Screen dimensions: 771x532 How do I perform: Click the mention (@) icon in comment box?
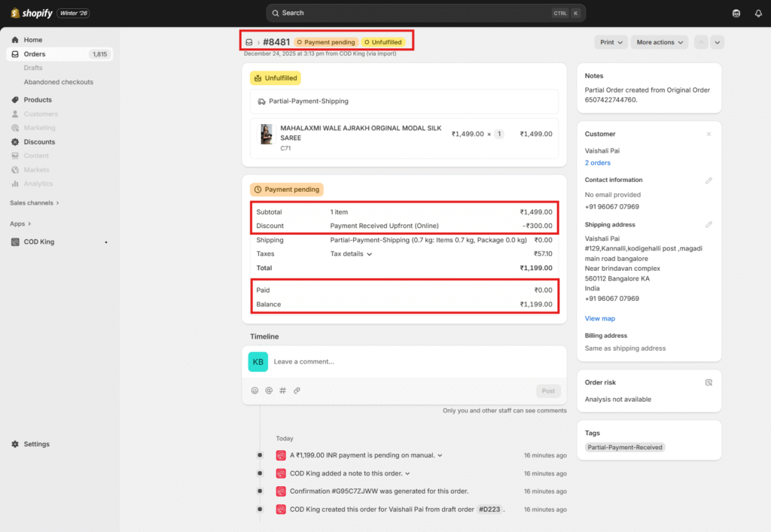(x=269, y=391)
